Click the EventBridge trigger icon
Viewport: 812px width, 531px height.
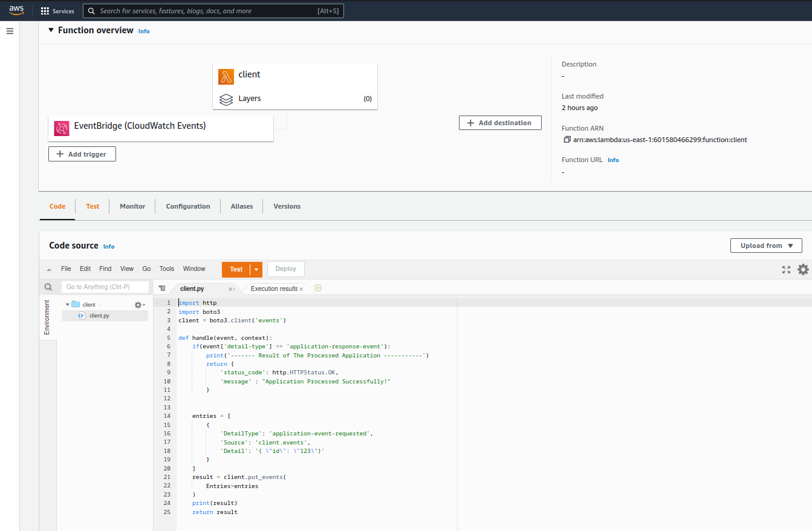pos(61,128)
